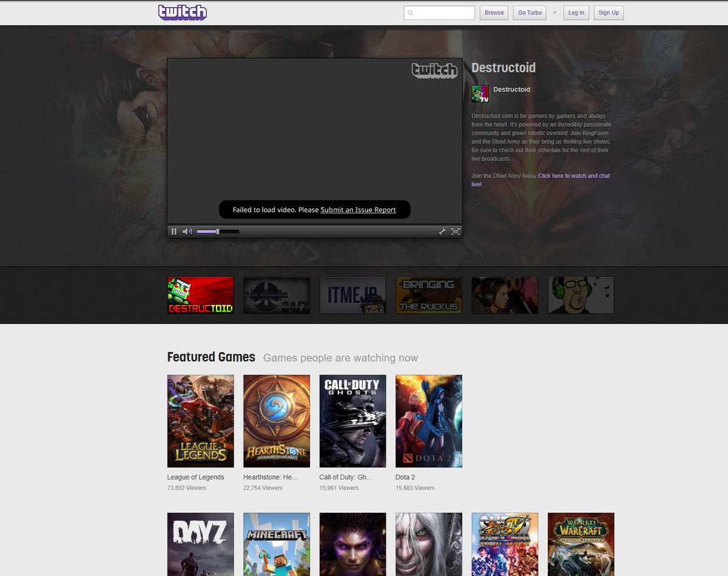The width and height of the screenshot is (728, 576).
Task: Pause the live stream playback
Action: click(174, 231)
